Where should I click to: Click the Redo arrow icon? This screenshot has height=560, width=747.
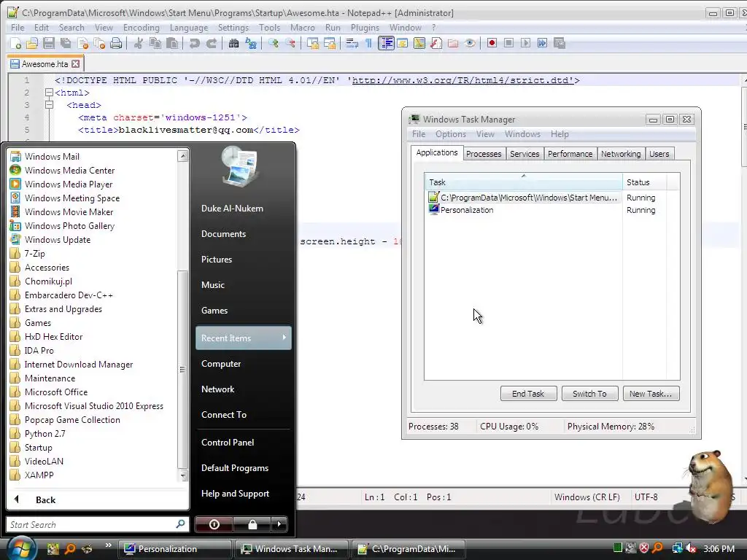pyautogui.click(x=212, y=43)
